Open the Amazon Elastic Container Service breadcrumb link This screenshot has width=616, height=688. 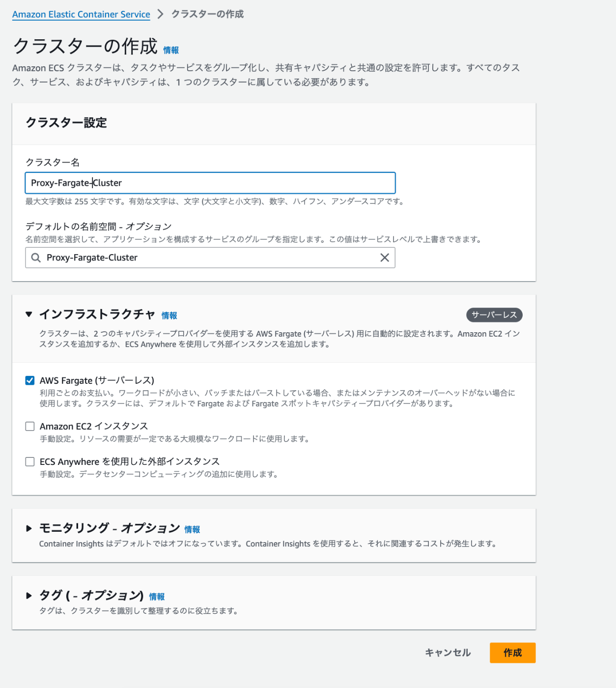(81, 14)
